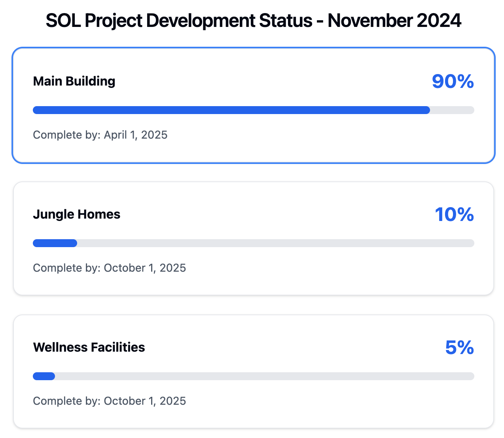Click the Main Building progress bar
The height and width of the screenshot is (438, 504).
(254, 110)
